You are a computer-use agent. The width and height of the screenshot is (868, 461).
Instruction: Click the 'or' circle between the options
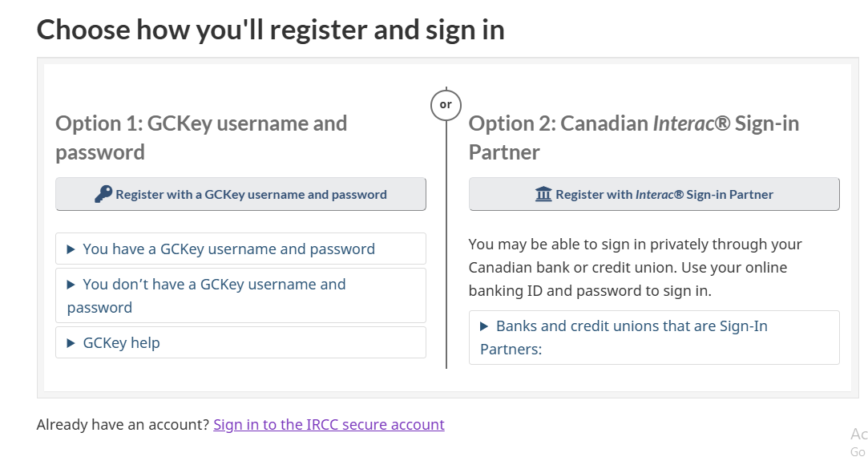click(x=446, y=105)
